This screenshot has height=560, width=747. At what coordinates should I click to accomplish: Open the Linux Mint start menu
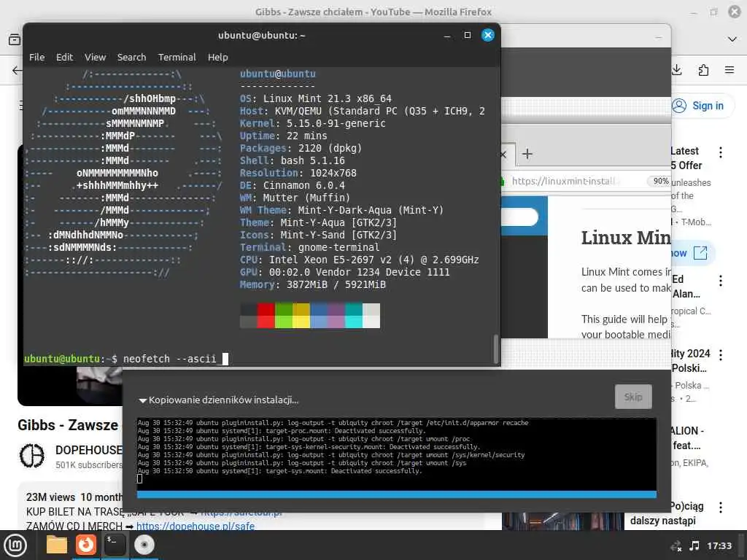(15, 545)
